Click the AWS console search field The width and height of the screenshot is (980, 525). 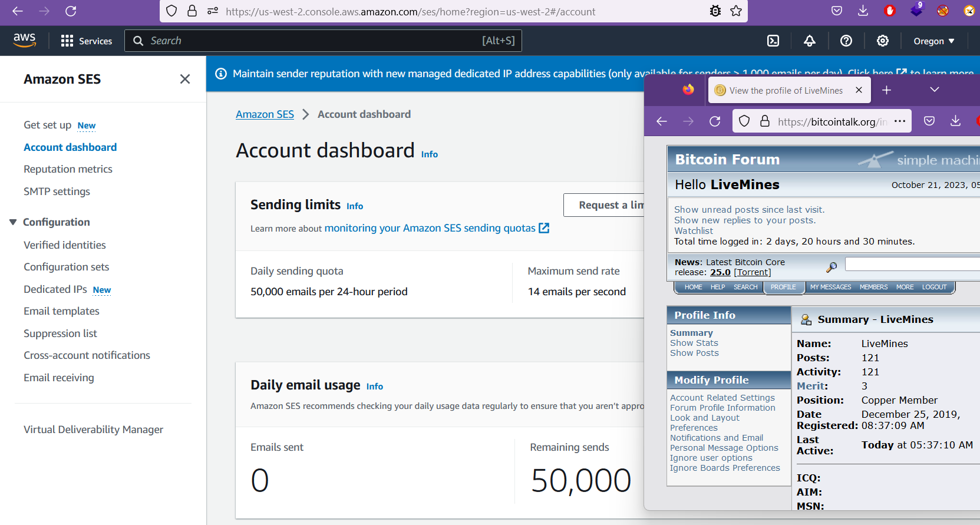323,41
